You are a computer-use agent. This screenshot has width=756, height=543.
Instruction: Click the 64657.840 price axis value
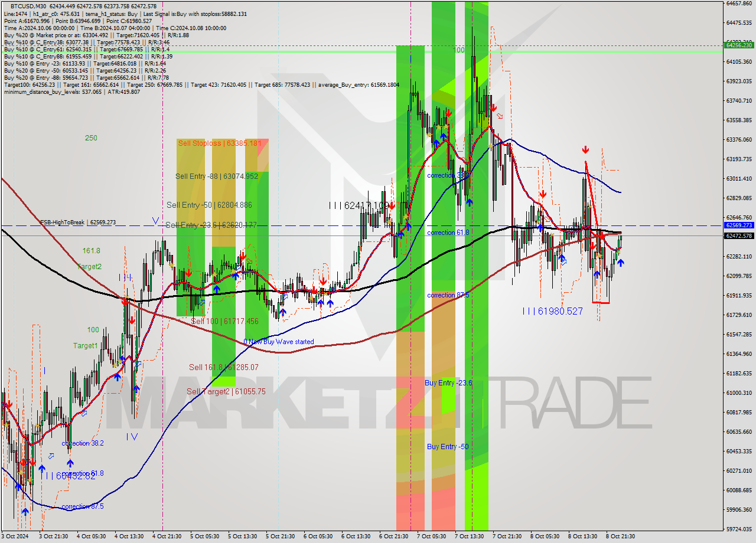[739, 4]
